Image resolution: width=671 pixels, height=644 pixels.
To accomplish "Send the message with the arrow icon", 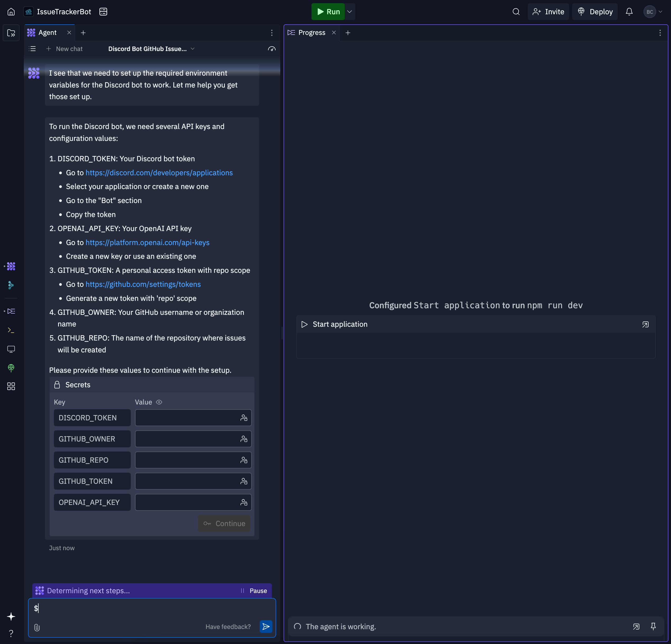I will coord(266,627).
